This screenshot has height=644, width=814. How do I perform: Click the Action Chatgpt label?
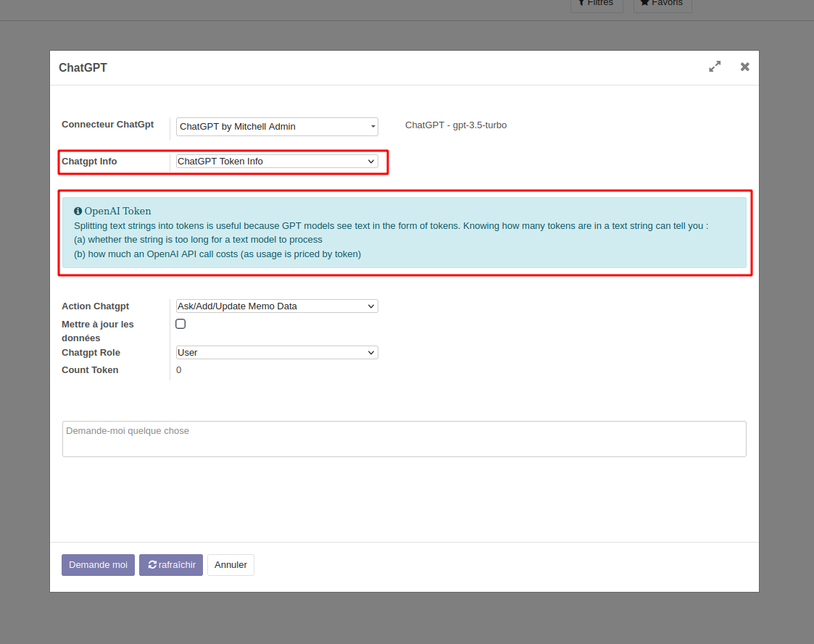pos(96,306)
